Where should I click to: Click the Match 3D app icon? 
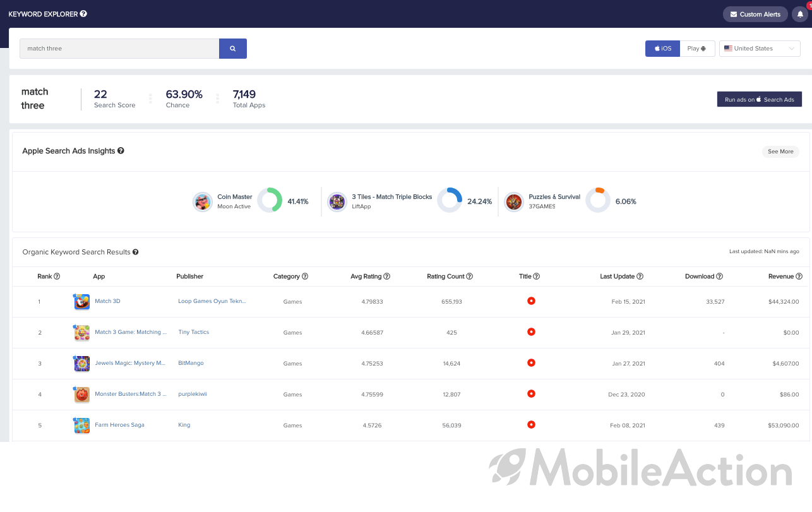click(81, 302)
